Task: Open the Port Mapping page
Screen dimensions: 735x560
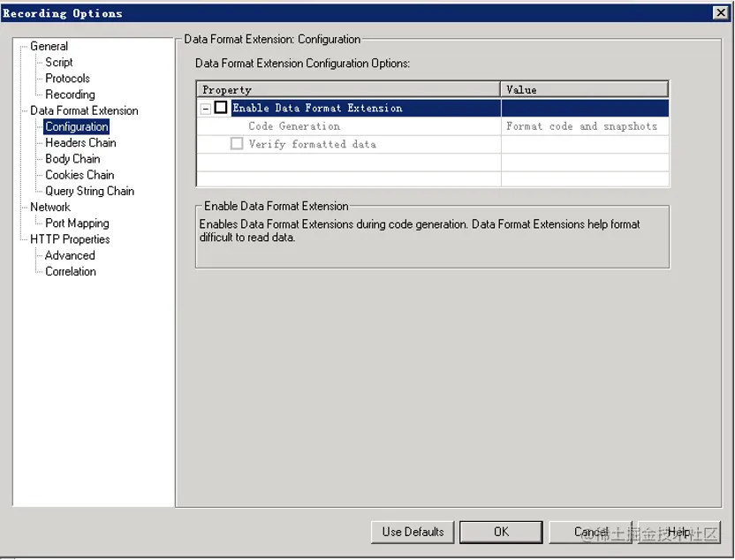Action: point(77,223)
